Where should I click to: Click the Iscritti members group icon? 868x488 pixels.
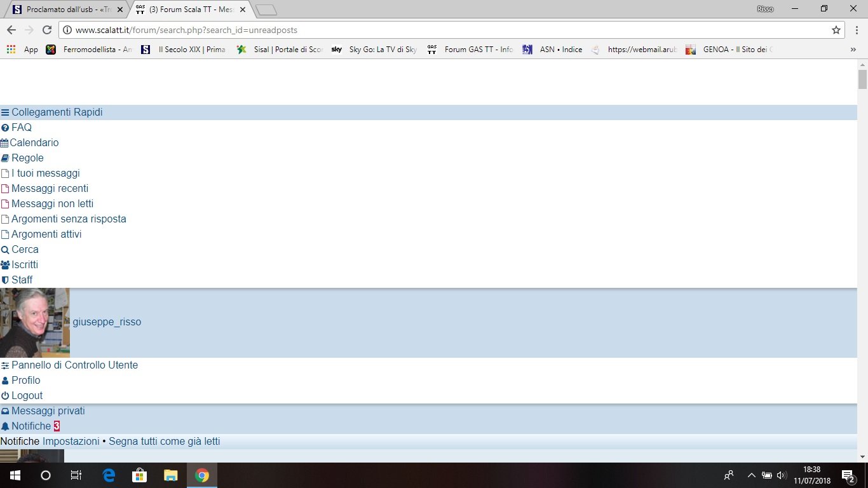click(5, 265)
